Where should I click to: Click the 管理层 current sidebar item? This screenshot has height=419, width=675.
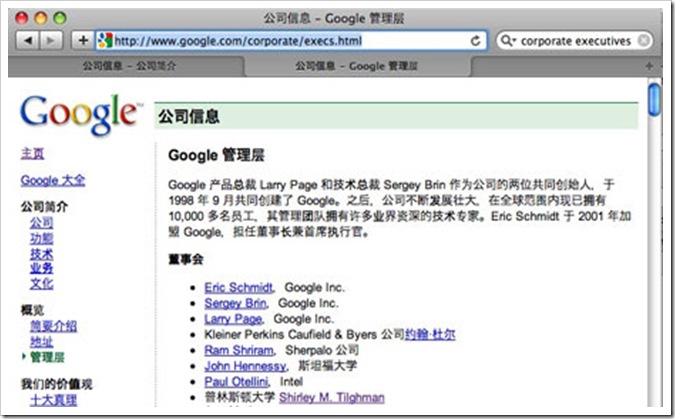coord(47,357)
